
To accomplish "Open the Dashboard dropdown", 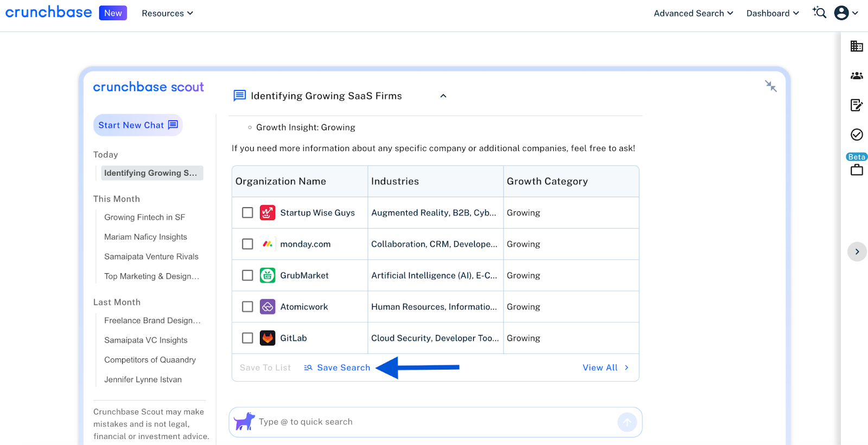I will click(773, 13).
